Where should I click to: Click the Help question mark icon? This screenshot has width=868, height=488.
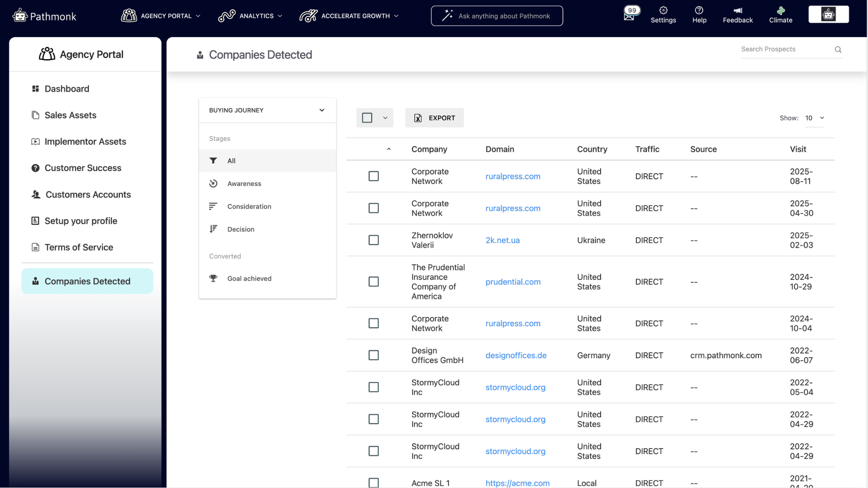(x=699, y=11)
